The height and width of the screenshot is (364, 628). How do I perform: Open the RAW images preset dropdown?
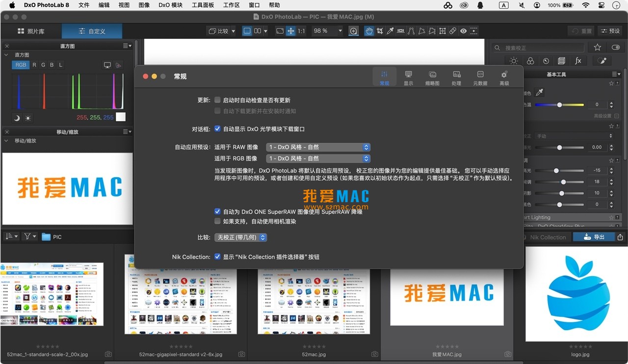318,147
